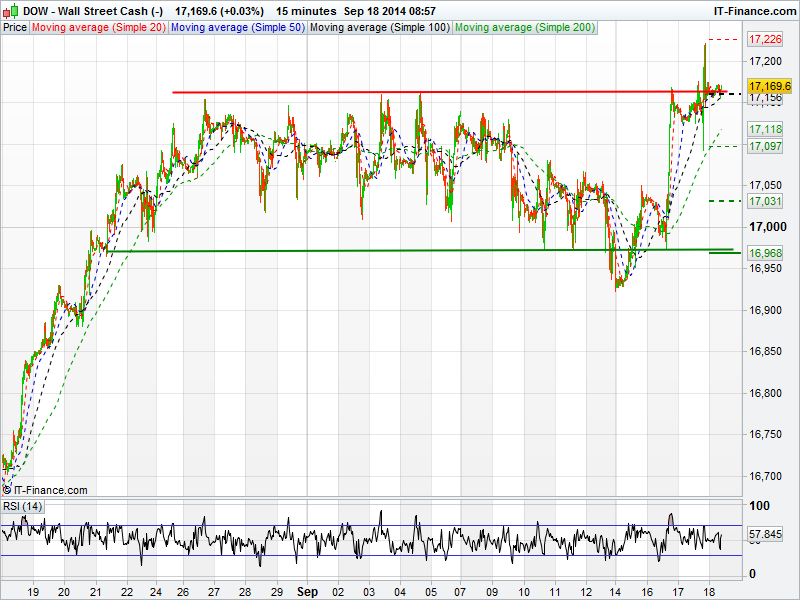Click Moving average (Simple 100) label
Image resolution: width=800 pixels, height=600 pixels.
tap(380, 28)
